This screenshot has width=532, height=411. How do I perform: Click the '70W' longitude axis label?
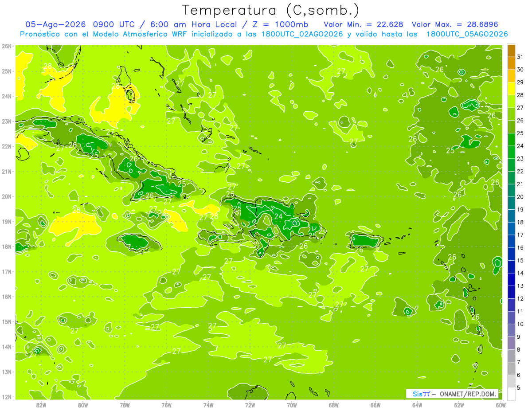pos(292,405)
